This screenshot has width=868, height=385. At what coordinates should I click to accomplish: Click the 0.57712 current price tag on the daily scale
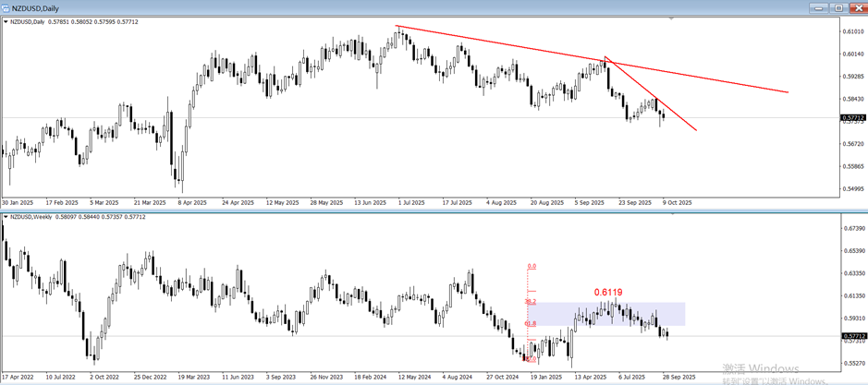click(x=852, y=118)
